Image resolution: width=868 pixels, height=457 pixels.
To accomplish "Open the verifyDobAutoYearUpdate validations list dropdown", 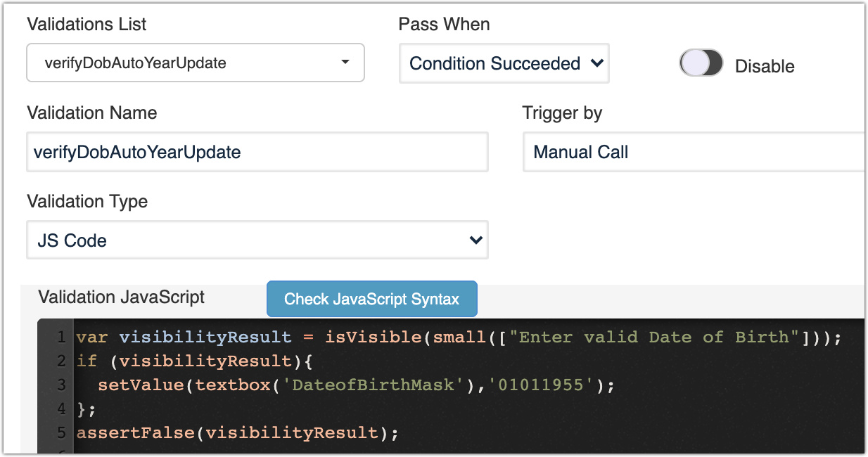I will pos(195,63).
